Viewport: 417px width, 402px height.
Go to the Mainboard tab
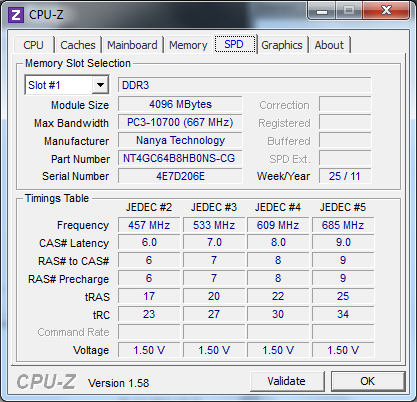(132, 45)
